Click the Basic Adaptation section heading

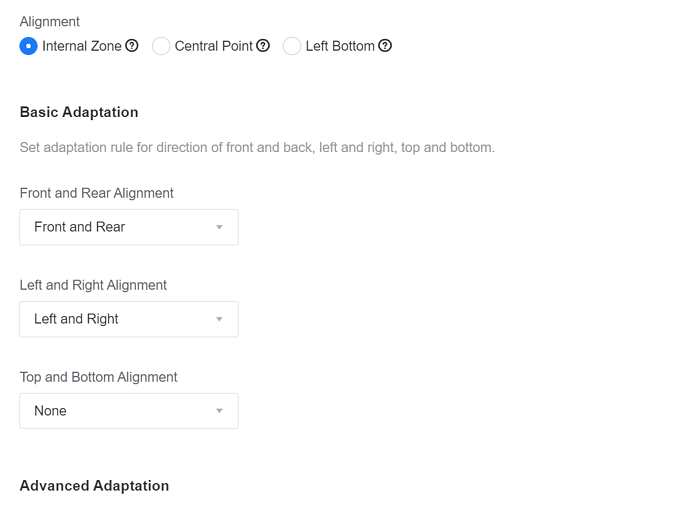click(x=79, y=112)
